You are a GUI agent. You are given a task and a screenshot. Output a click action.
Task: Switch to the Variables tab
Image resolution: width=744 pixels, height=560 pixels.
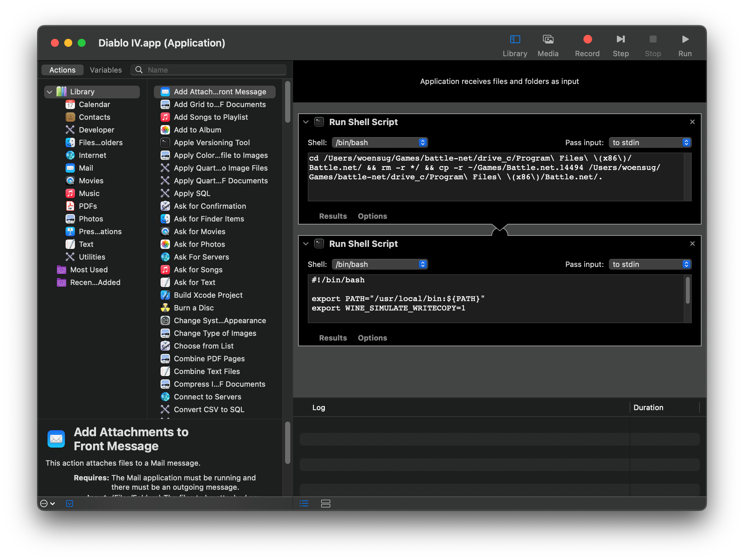click(x=106, y=70)
